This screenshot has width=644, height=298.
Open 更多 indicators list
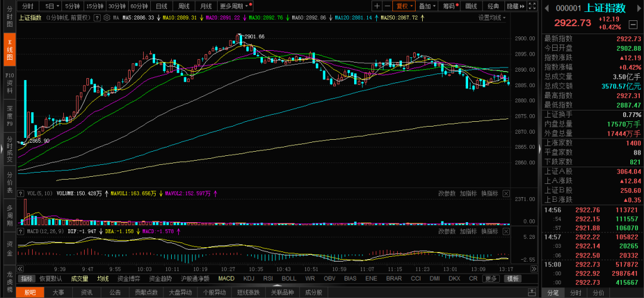click(x=490, y=279)
